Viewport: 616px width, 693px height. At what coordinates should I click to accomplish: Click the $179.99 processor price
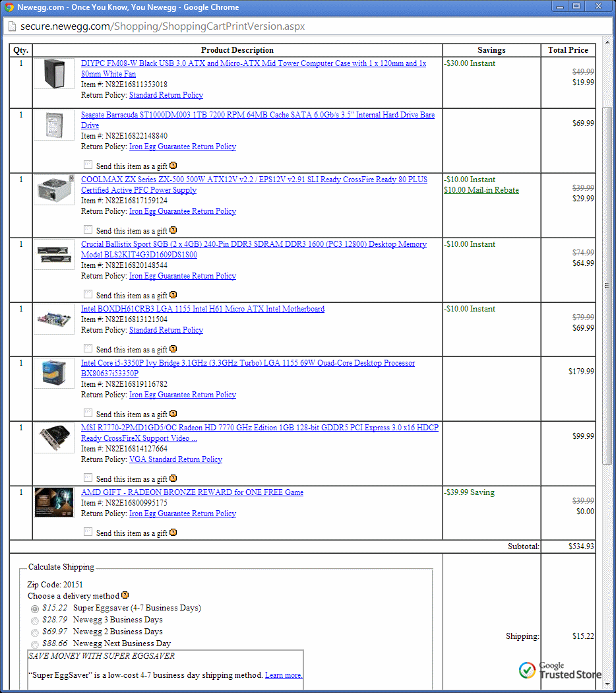[581, 371]
